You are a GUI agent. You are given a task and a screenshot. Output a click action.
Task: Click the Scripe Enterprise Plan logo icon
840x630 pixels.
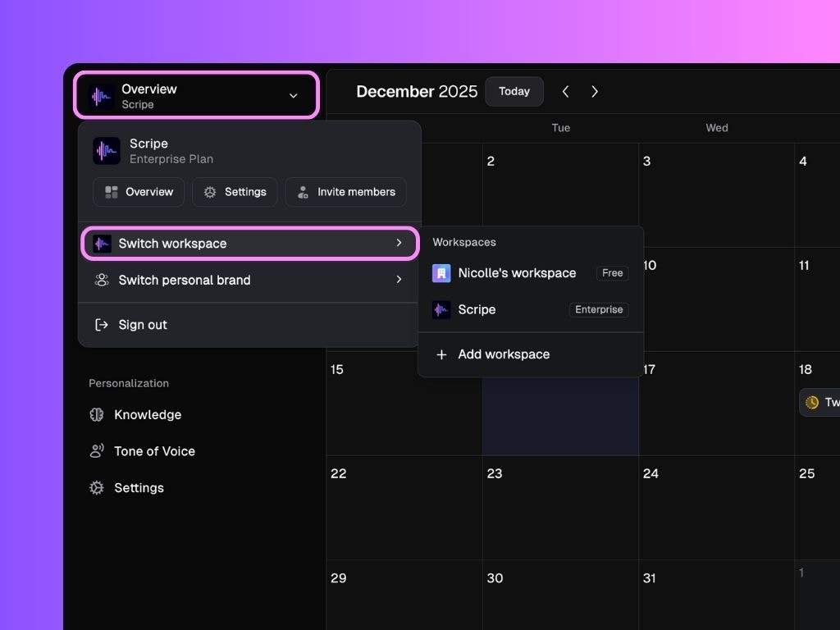coord(106,151)
